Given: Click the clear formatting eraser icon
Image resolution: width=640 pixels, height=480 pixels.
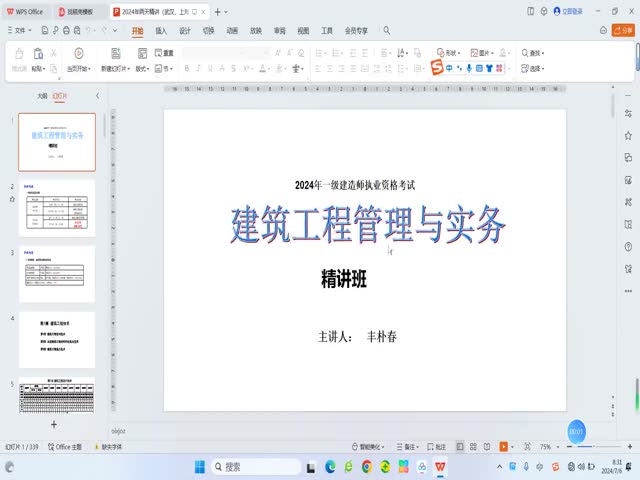Looking at the screenshot, I should point(301,53).
